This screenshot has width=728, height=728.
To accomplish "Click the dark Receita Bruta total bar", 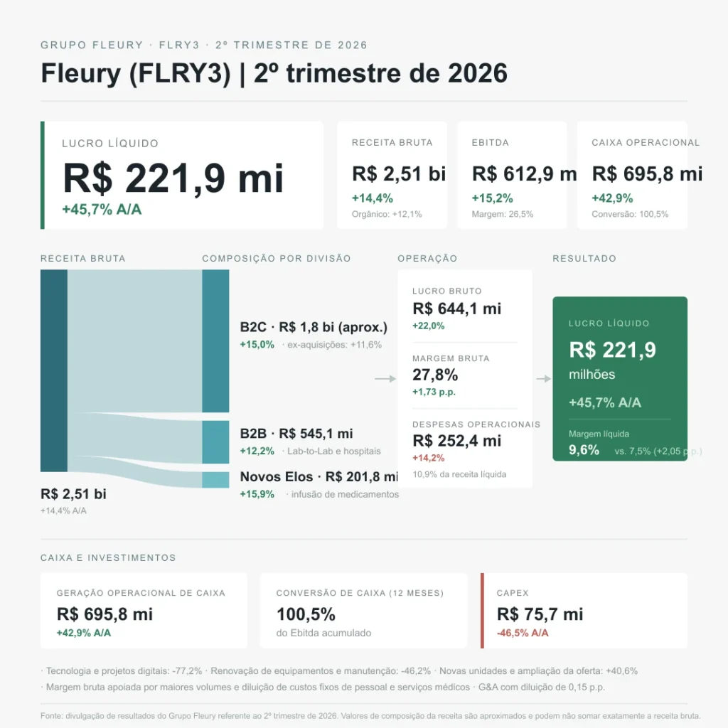I will pos(54,370).
